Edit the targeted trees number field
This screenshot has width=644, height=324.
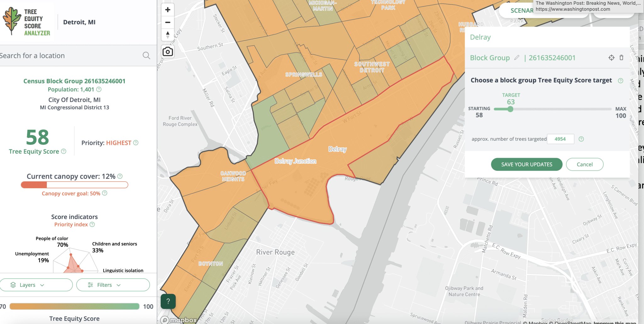coord(561,139)
